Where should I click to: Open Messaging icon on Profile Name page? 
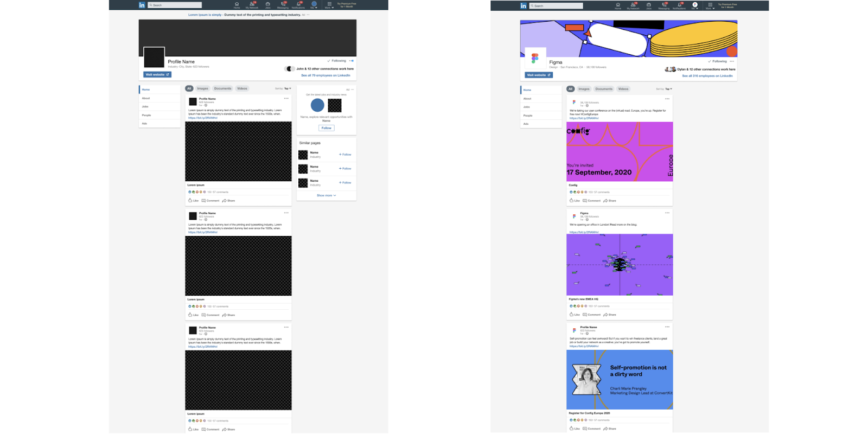tap(283, 5)
